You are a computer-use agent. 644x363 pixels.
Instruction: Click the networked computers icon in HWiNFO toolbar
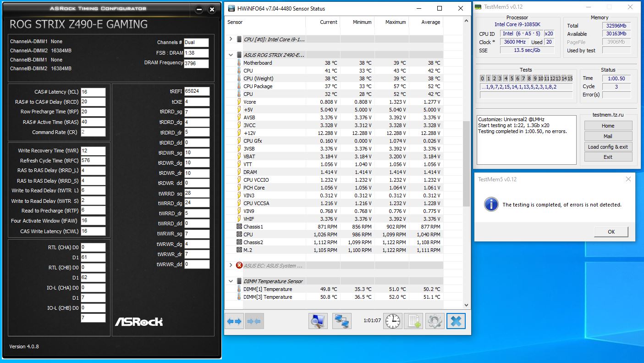[x=341, y=321]
